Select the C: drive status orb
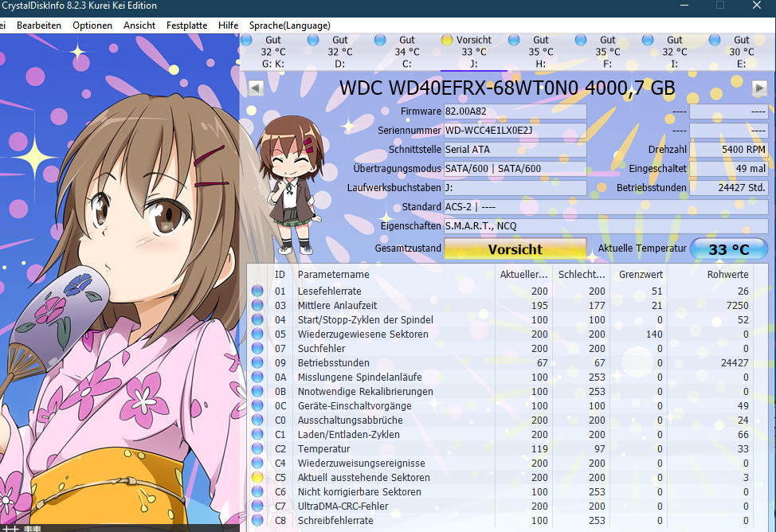This screenshot has height=532, width=776. [x=379, y=40]
